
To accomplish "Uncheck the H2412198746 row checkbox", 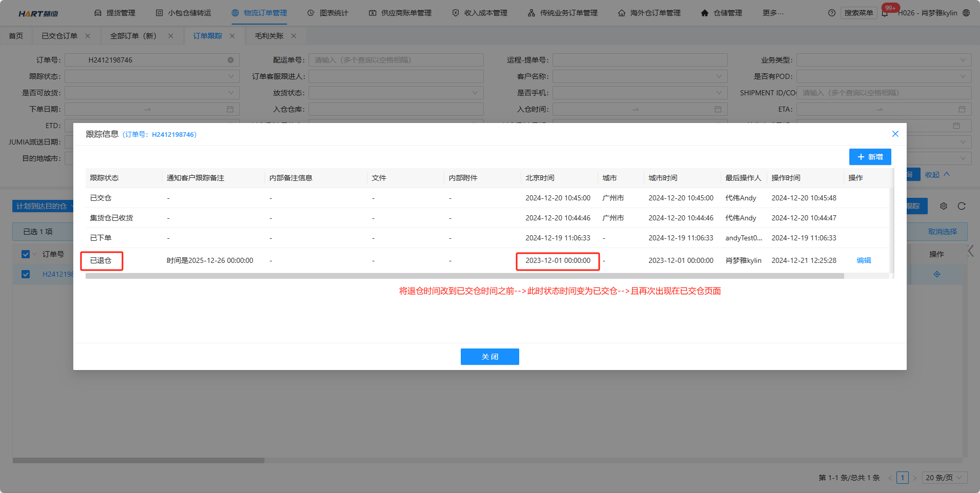I will [x=26, y=274].
